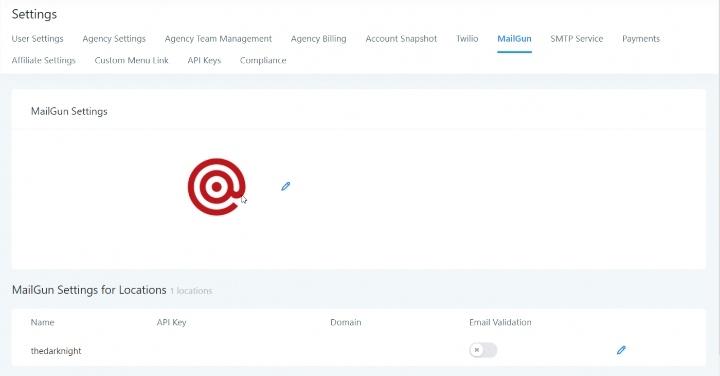Open the SMTP Service tab
Viewport: 720px width, 376px height.
click(577, 39)
